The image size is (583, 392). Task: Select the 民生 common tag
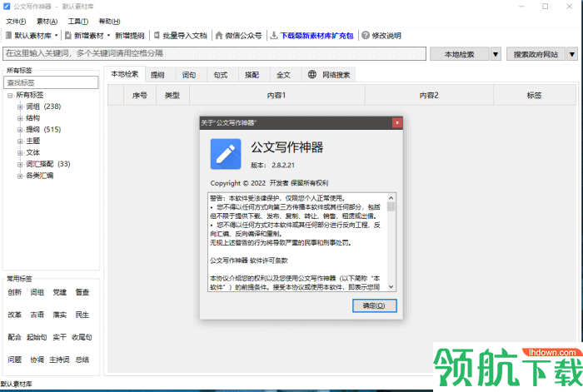[82, 315]
